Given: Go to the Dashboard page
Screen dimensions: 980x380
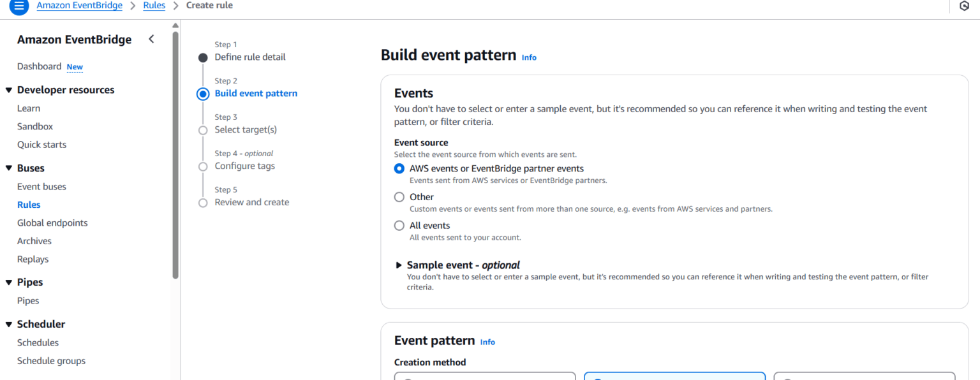Looking at the screenshot, I should tap(39, 66).
